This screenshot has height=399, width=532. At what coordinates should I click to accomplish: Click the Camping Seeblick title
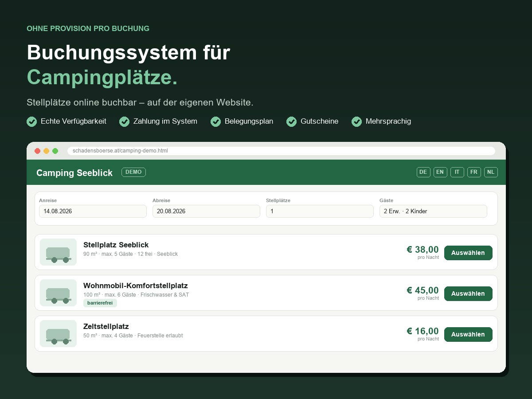point(74,173)
